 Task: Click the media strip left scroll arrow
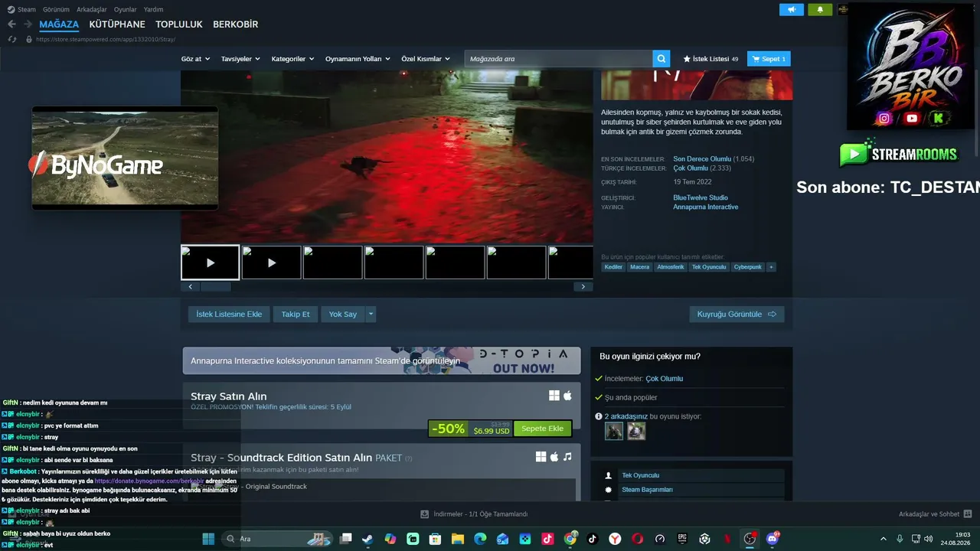pyautogui.click(x=190, y=287)
